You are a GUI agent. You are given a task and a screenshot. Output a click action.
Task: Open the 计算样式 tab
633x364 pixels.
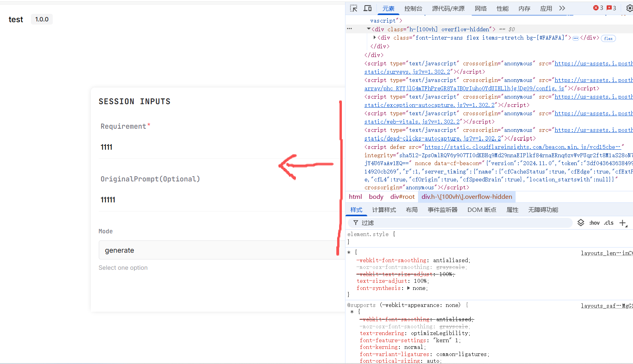coord(384,210)
